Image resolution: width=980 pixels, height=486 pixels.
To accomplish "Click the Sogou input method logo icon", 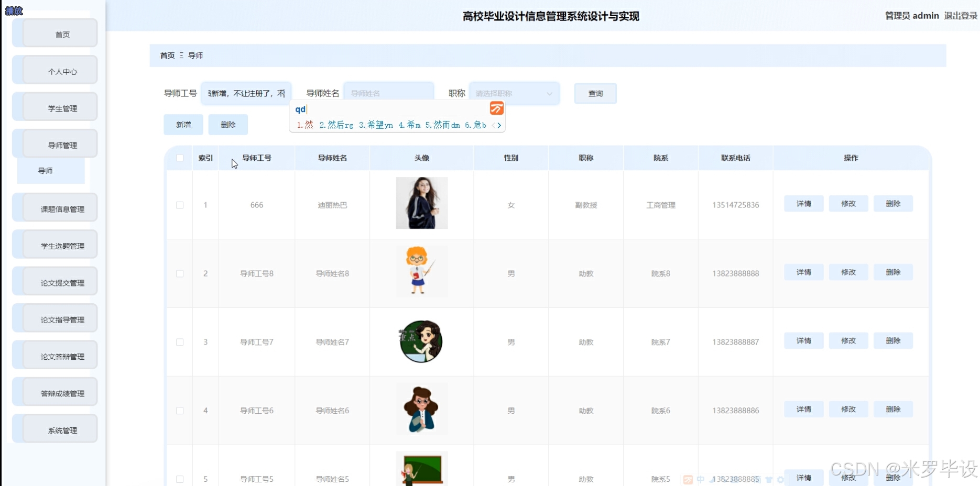I will (x=496, y=108).
